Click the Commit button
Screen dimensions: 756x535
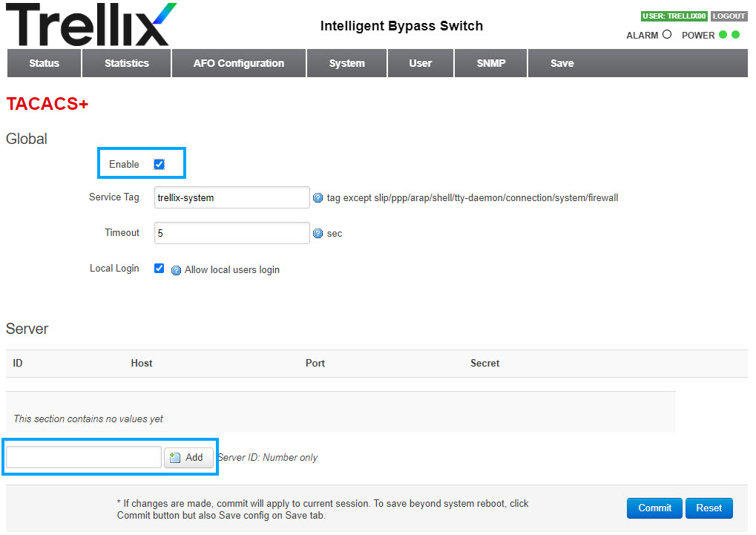(x=654, y=508)
